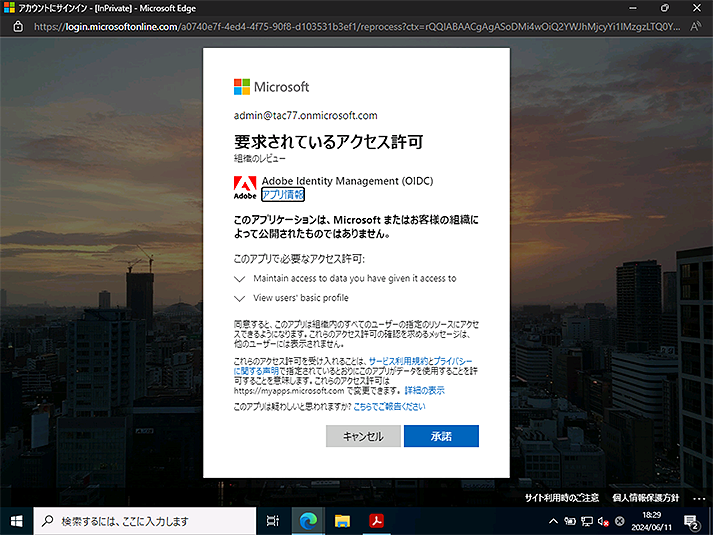Click the IME input indicator icon
Screen dimensions: 713x535
619,521
